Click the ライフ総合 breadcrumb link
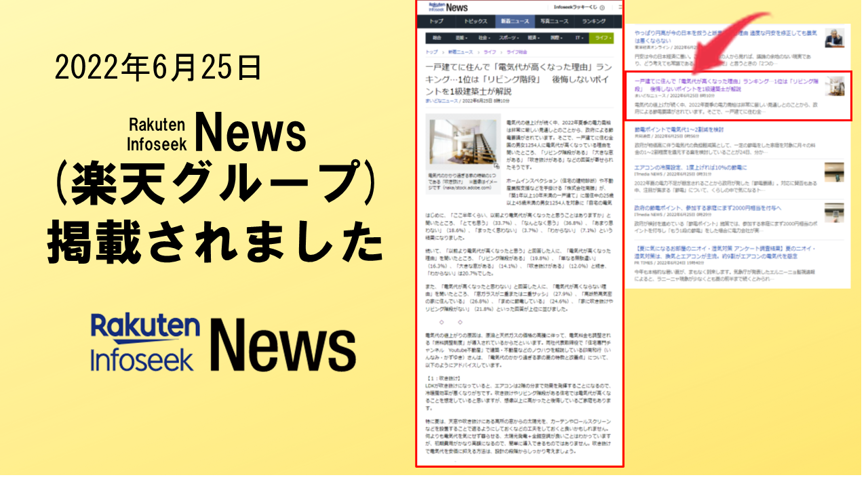868x488 pixels. click(515, 52)
